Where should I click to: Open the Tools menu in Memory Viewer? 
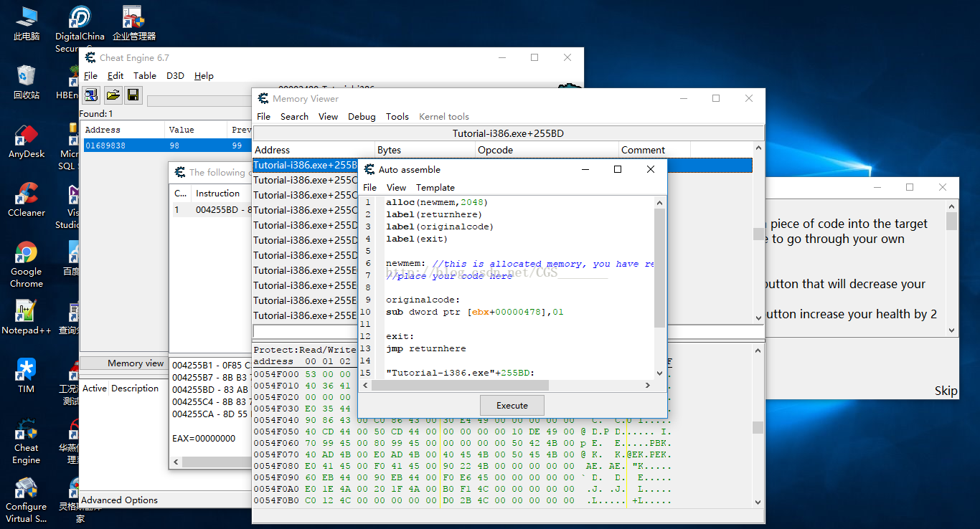click(397, 116)
